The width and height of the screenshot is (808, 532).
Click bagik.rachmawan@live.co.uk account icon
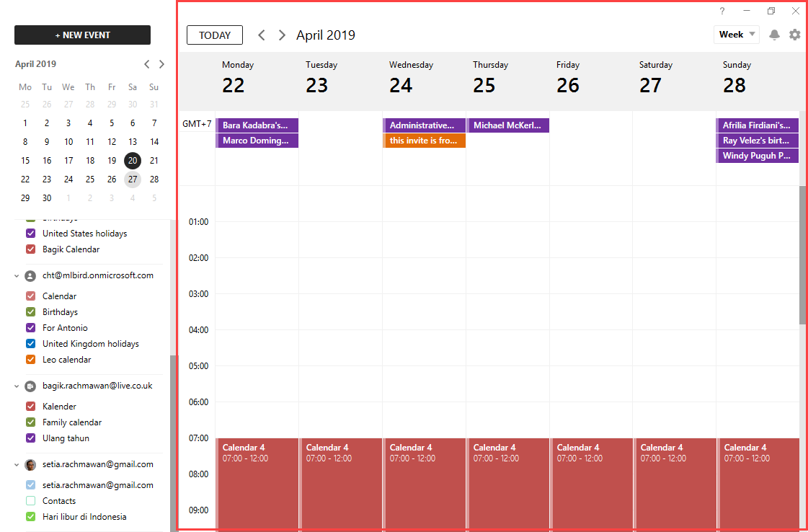[x=30, y=386]
